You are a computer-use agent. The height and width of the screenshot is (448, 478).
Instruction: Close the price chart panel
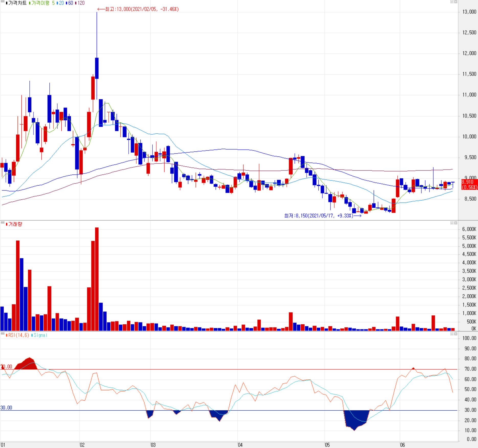[456, 2]
